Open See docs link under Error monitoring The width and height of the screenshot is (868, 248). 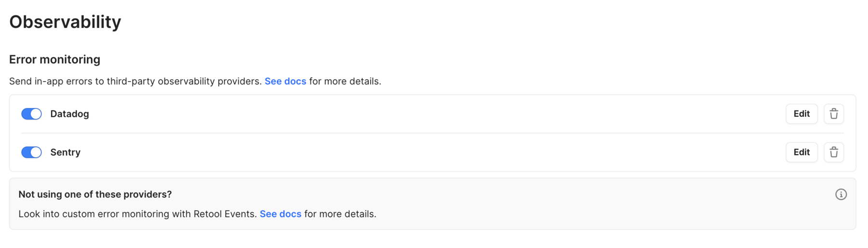[x=285, y=82]
